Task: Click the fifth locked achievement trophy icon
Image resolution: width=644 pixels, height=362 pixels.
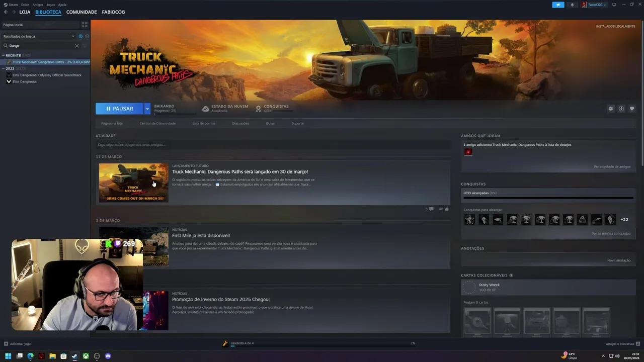Action: coord(526,220)
